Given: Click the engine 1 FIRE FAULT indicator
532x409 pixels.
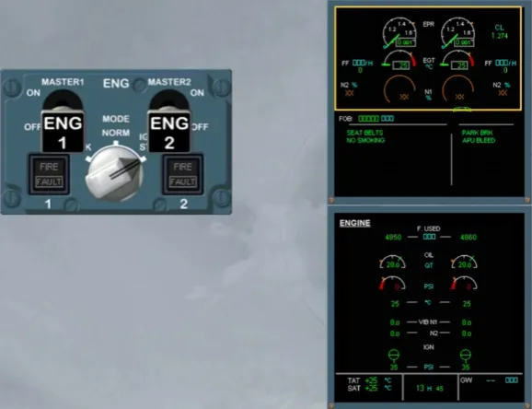Looking at the screenshot, I should 49,175.
